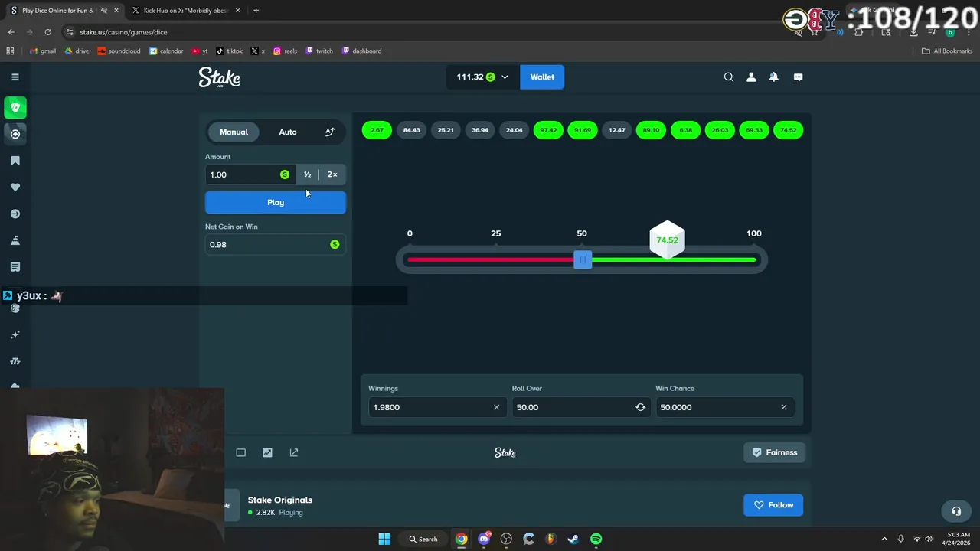This screenshot has height=551, width=980.
Task: Open the gmail bookmark
Action: (x=42, y=51)
